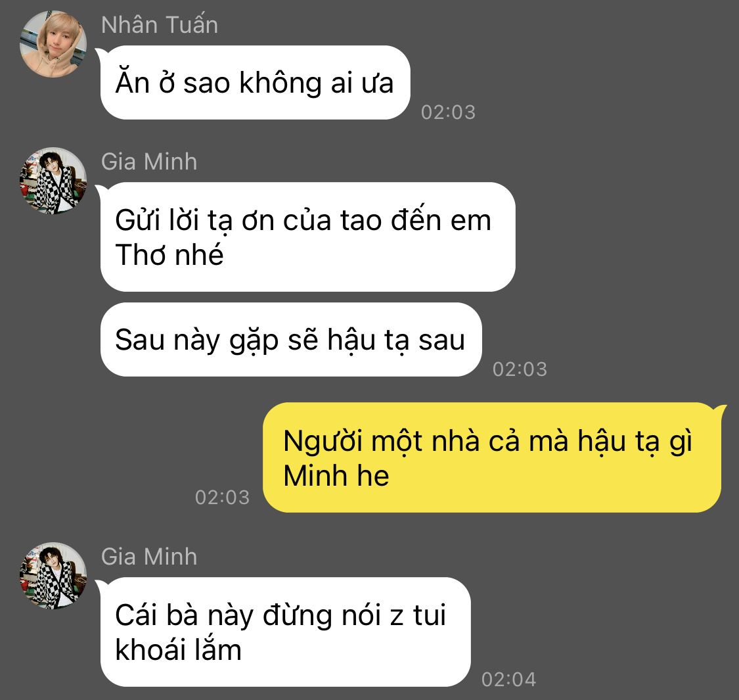
Task: Tap the words "Minh he" in yellow bubble
Action: click(336, 475)
